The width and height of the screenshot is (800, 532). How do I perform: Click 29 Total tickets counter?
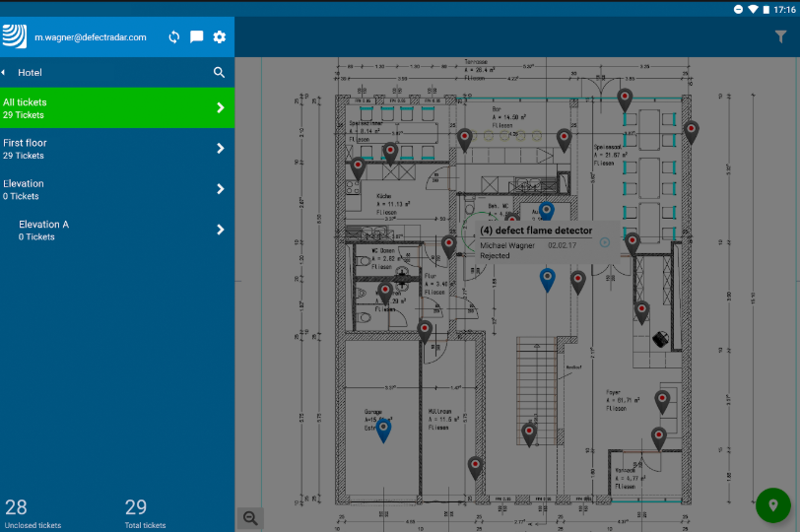[146, 513]
